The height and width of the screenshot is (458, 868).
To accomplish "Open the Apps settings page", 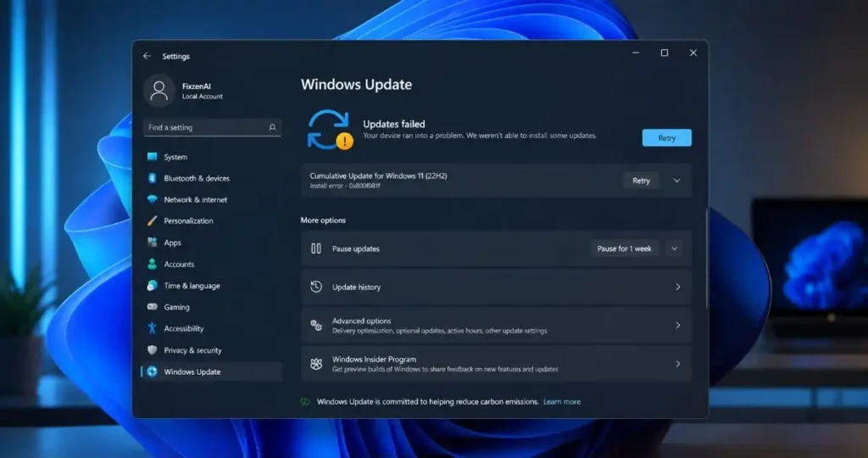I will point(213,243).
